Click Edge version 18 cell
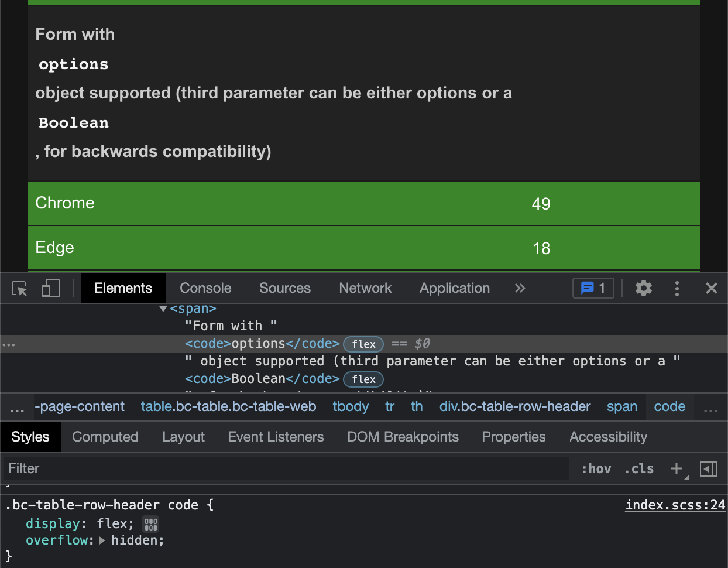Viewport: 728px width, 568px height. (x=541, y=248)
